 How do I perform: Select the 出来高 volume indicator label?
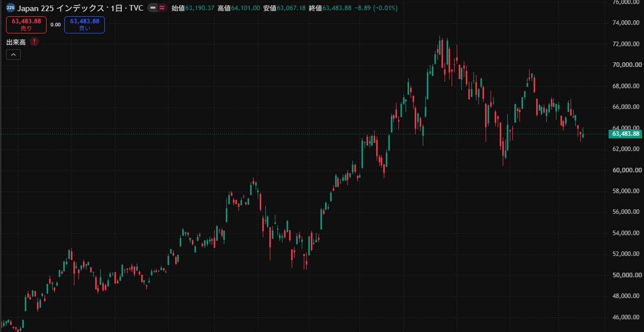[16, 42]
